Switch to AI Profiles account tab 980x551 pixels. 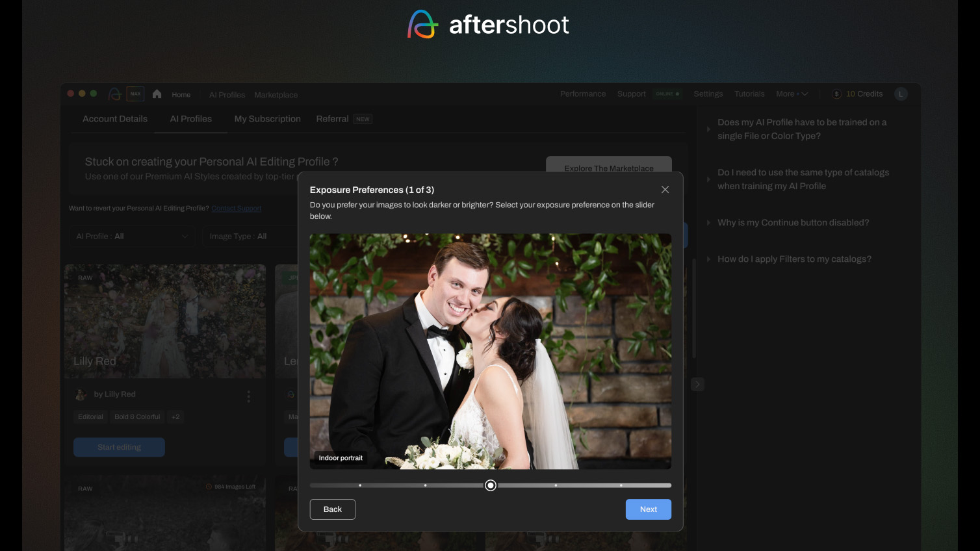(x=190, y=119)
